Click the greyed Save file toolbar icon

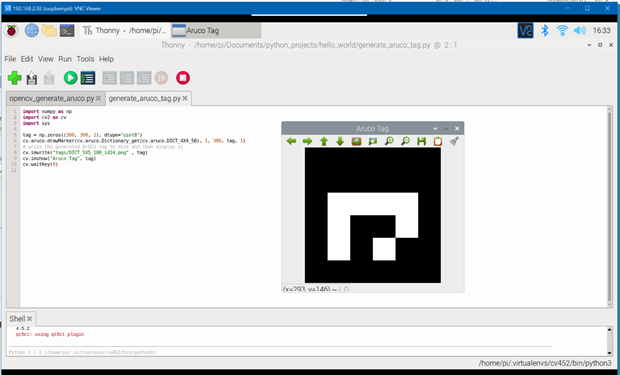tap(49, 78)
